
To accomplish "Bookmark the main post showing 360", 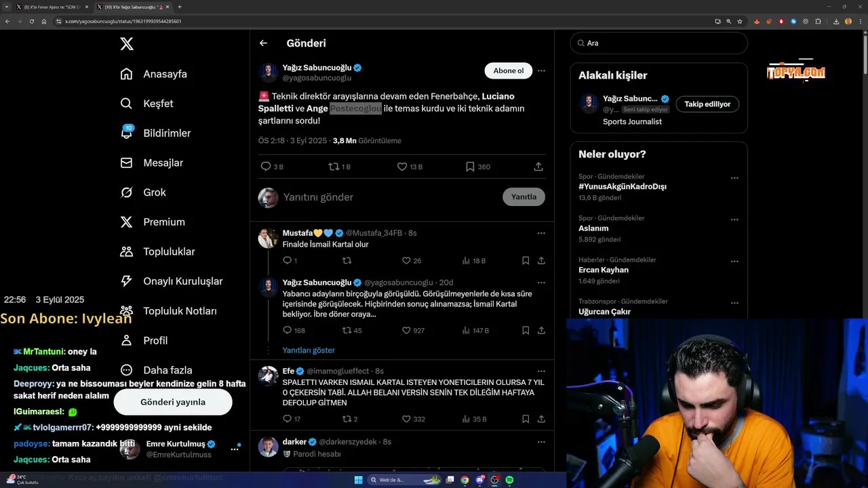I will coord(470,167).
